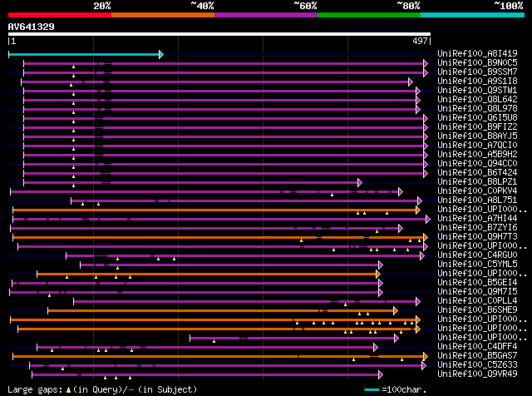Open hit UniRef100_C4RGU0
Screen dimensions: 532x396
pyautogui.click(x=477, y=255)
